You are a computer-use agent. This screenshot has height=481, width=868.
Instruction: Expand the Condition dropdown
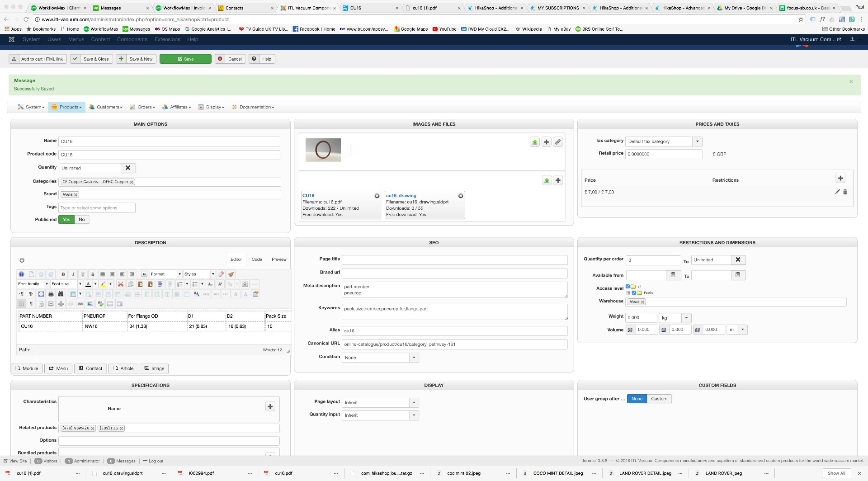coord(414,358)
